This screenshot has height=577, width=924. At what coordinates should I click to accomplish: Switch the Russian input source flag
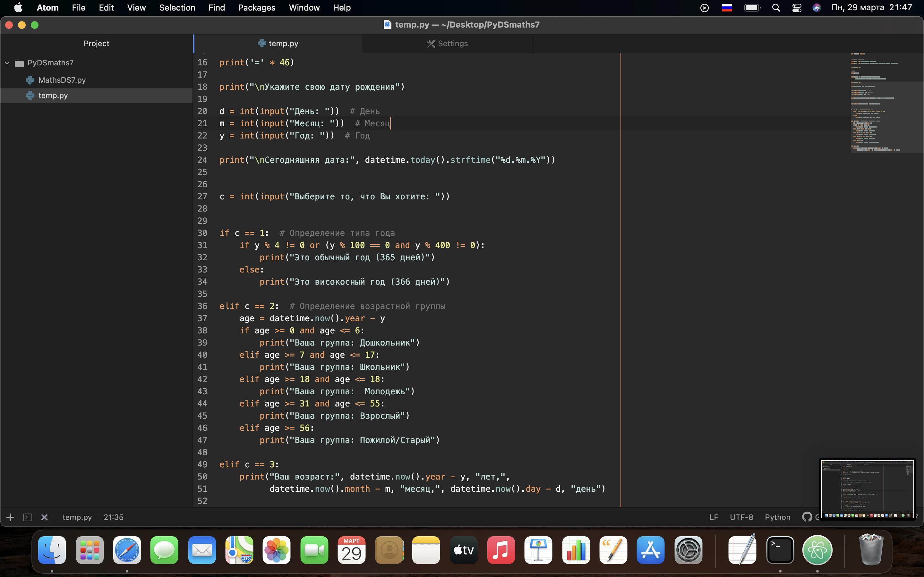pos(727,8)
